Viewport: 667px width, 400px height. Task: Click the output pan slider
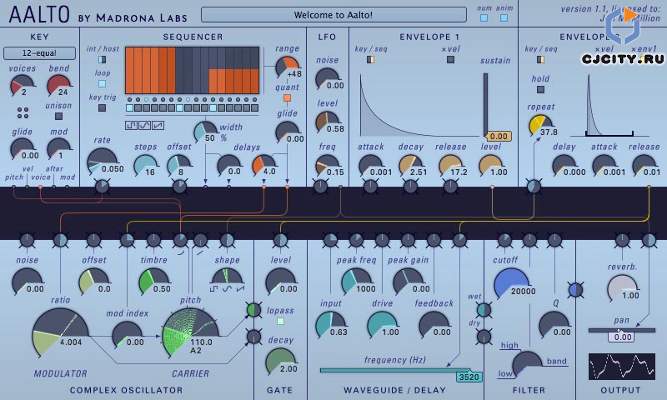622,330
